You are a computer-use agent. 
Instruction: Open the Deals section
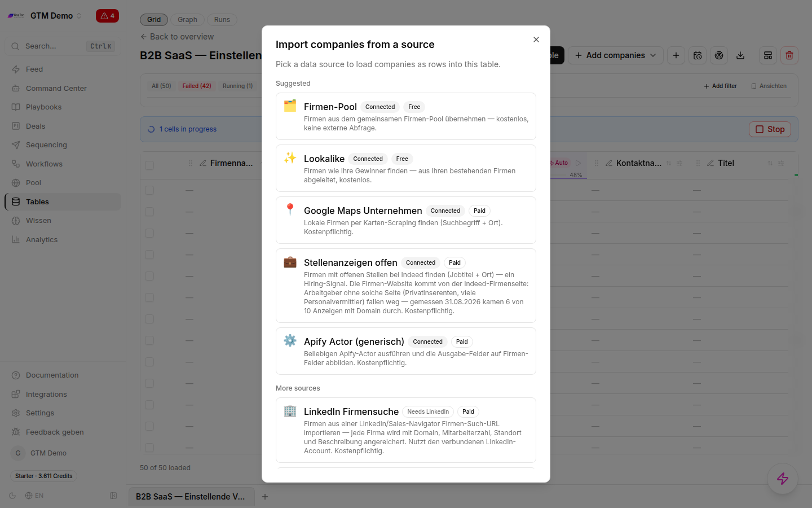tap(63, 126)
